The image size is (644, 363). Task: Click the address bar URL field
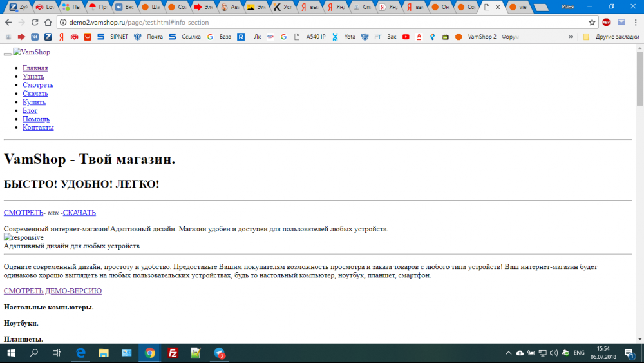click(x=327, y=22)
